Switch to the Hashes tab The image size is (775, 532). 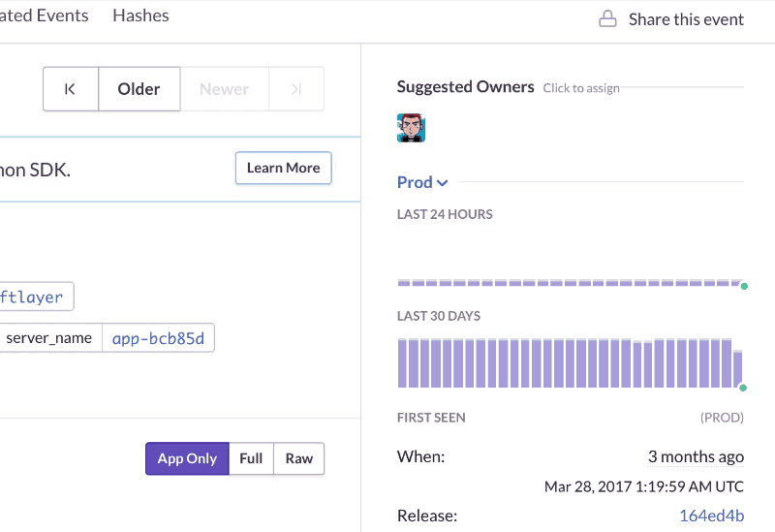(140, 16)
